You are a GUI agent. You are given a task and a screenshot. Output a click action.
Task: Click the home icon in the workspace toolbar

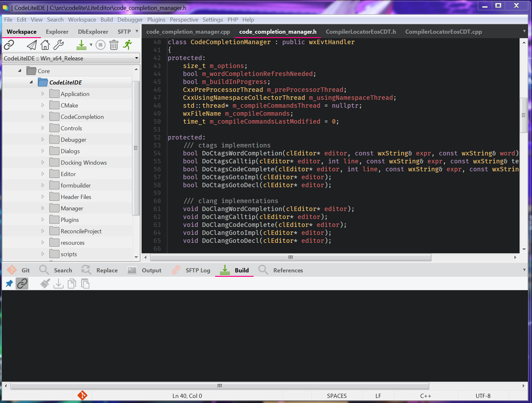(45, 45)
